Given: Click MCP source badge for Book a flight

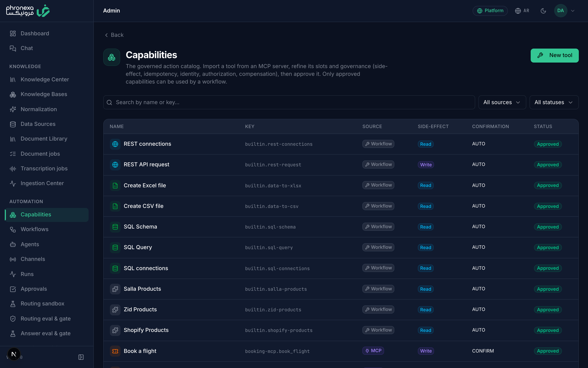Looking at the screenshot, I should pos(373,351).
